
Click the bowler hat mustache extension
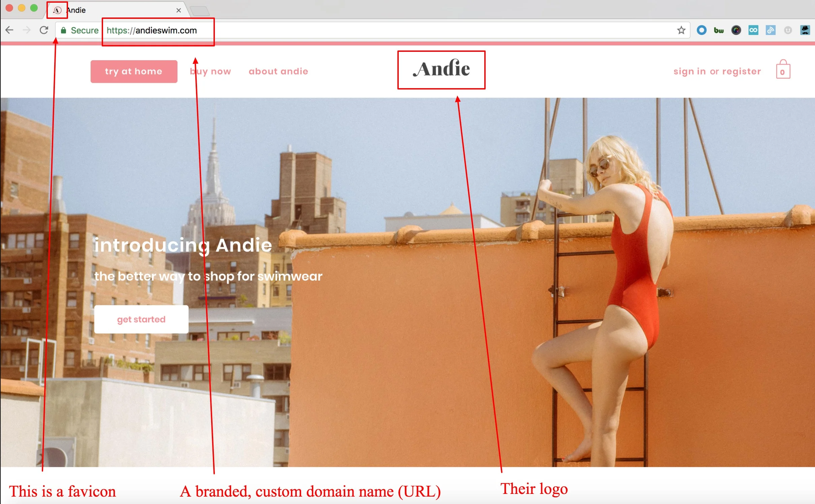point(805,30)
